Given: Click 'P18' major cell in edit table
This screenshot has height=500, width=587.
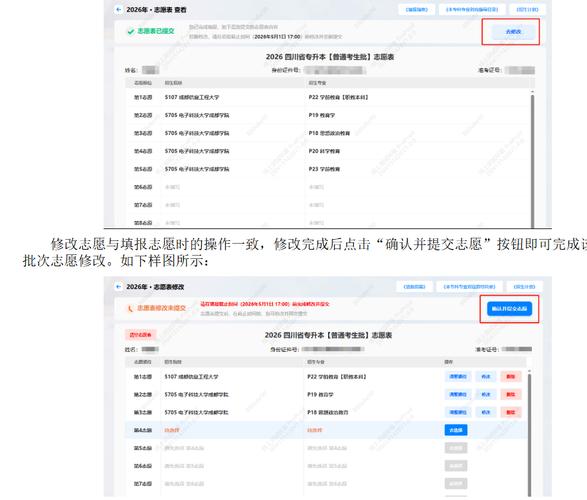Looking at the screenshot, I should [328, 412].
